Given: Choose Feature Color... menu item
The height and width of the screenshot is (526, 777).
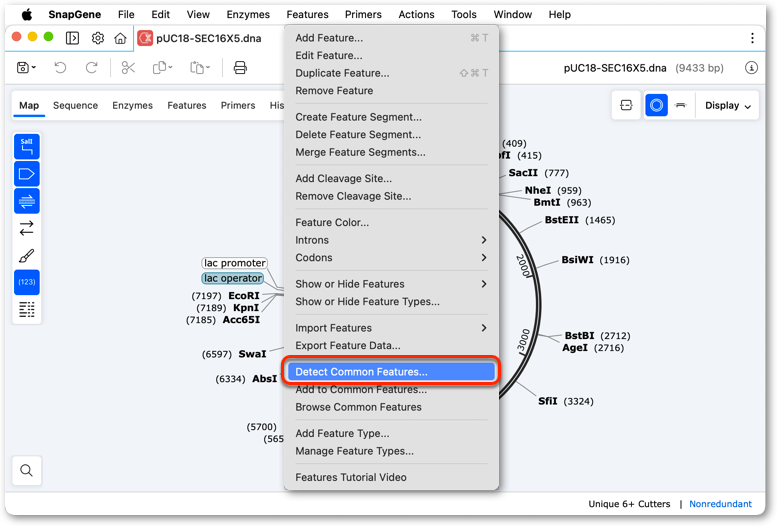Looking at the screenshot, I should pos(391,223).
